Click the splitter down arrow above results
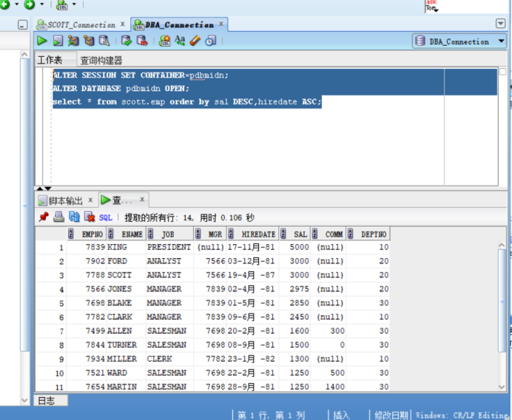 (x=48, y=189)
